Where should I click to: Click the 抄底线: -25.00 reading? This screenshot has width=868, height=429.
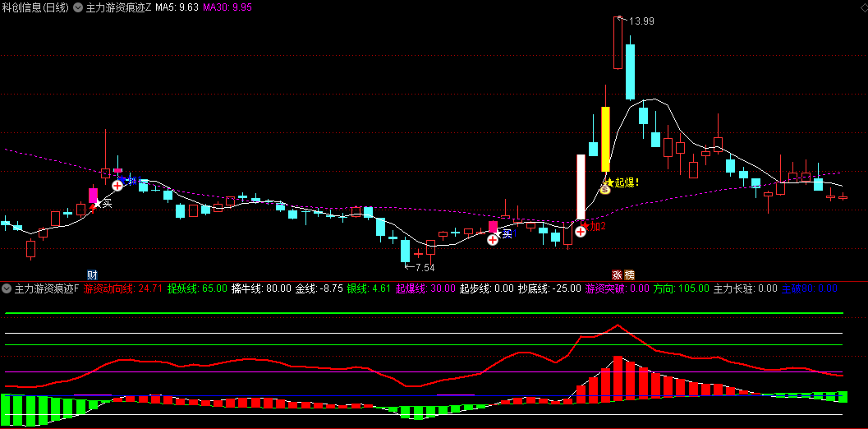tap(549, 288)
